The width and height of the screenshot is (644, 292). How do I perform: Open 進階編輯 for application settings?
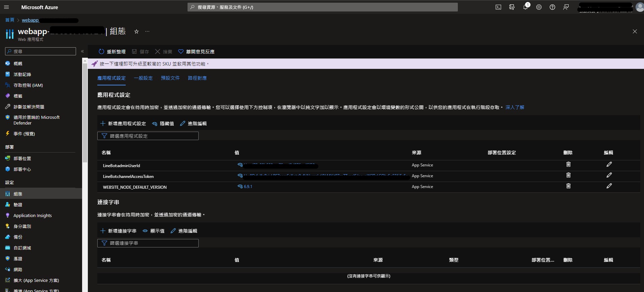point(193,124)
